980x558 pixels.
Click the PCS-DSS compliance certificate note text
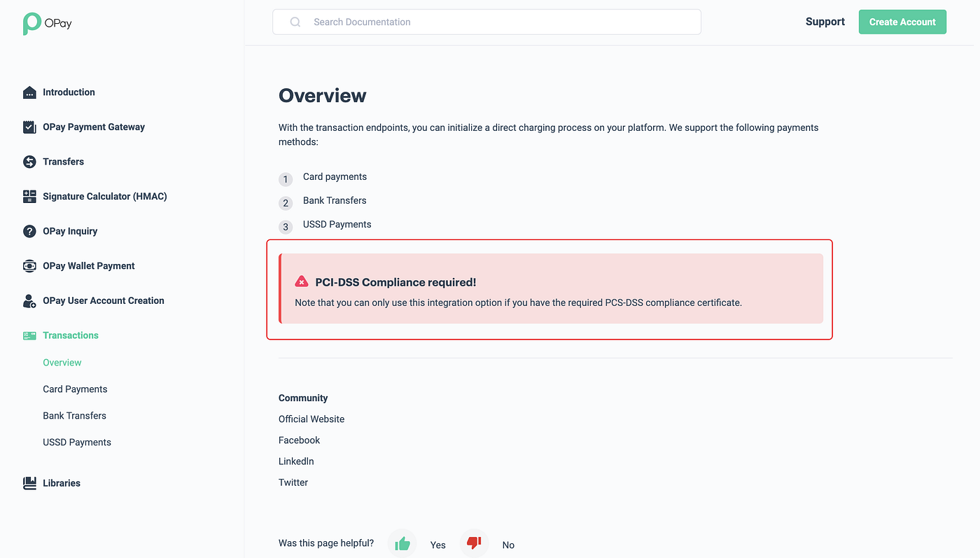point(518,302)
